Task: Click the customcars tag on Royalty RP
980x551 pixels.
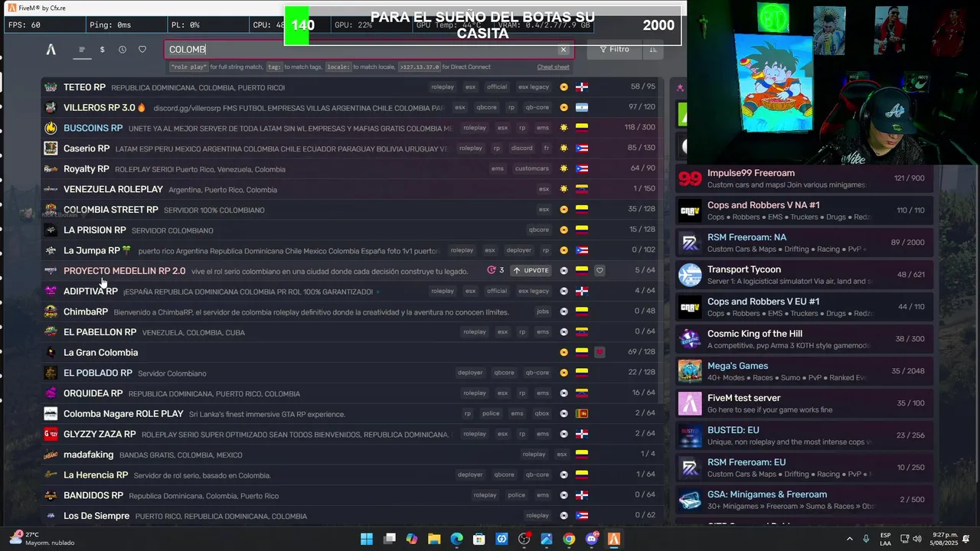Action: [531, 169]
